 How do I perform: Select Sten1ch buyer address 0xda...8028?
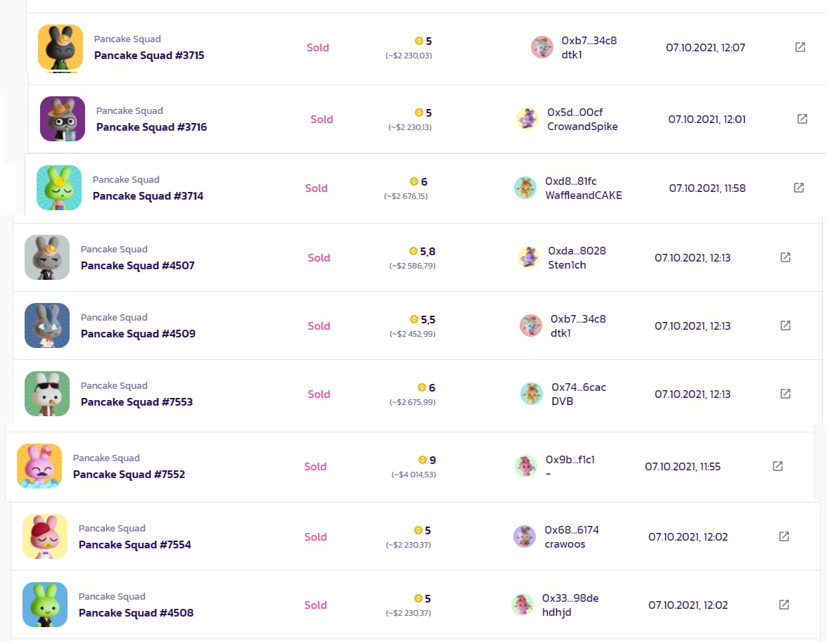coord(577,251)
